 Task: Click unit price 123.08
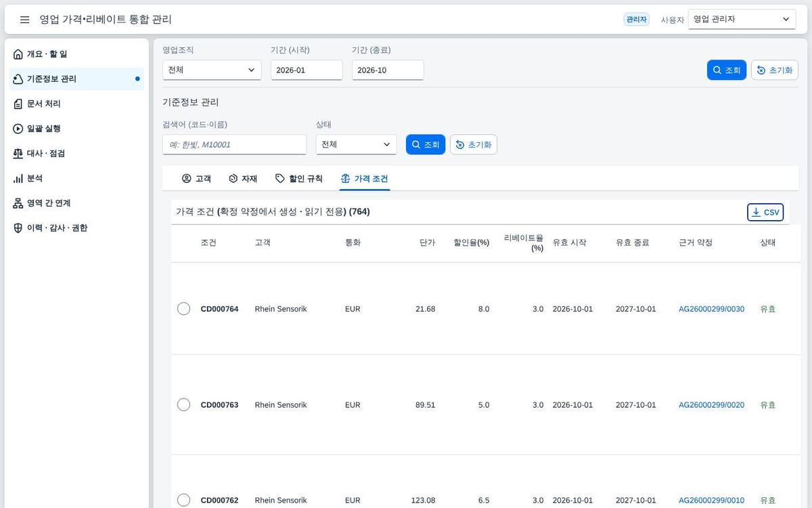click(x=424, y=501)
